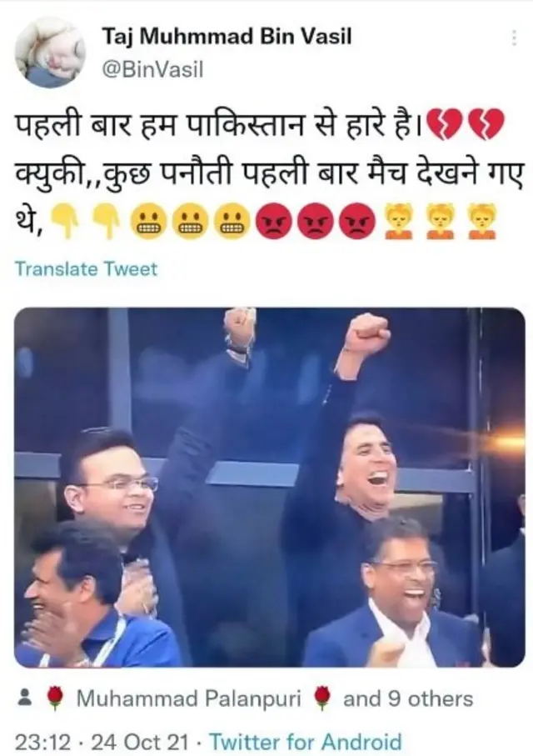Click the last frowning person emoji
533x756 pixels.
click(x=483, y=222)
